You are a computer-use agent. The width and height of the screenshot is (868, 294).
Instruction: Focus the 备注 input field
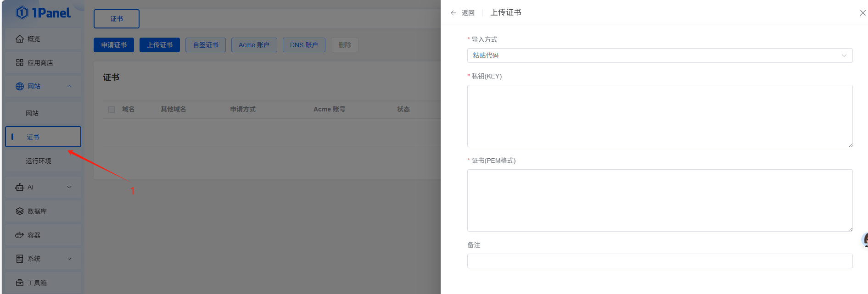(x=660, y=261)
